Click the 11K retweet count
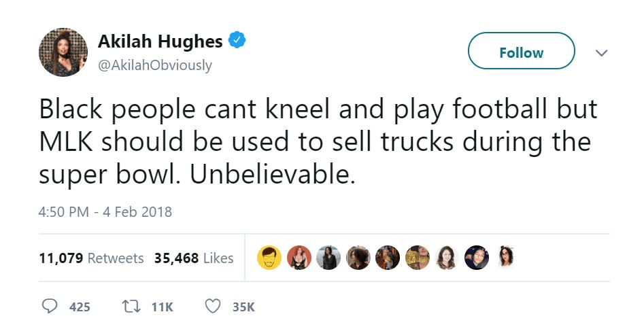Screen dimensions: 644x329 pyautogui.click(x=163, y=307)
